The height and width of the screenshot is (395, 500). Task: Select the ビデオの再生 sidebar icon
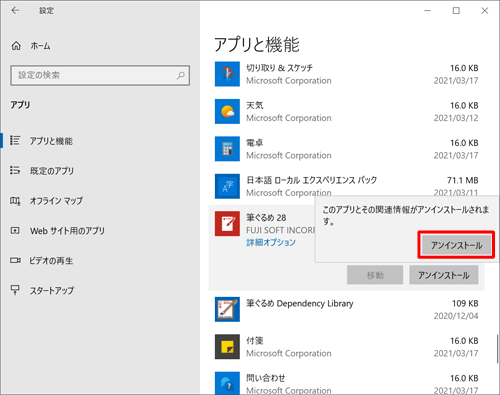(x=15, y=260)
